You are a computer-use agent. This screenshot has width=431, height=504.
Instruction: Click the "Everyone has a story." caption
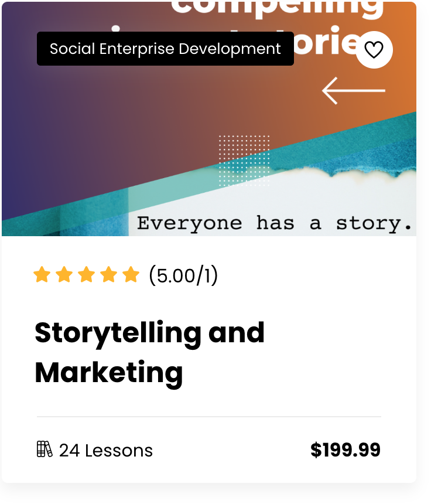(275, 223)
